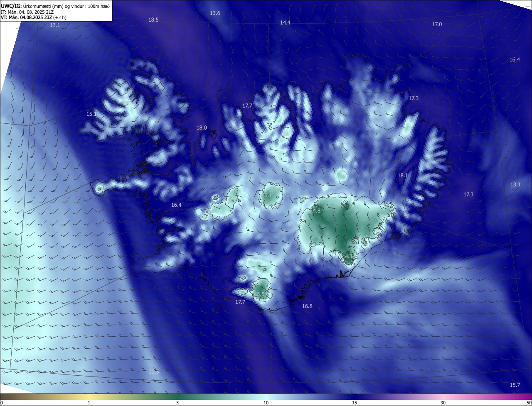Click the 10 tick on the colour scale

266,403
